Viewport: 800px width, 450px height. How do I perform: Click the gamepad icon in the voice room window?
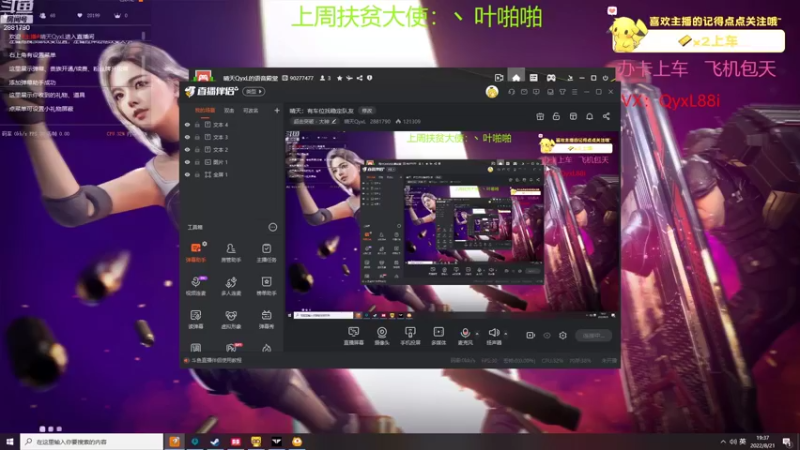coord(551,78)
